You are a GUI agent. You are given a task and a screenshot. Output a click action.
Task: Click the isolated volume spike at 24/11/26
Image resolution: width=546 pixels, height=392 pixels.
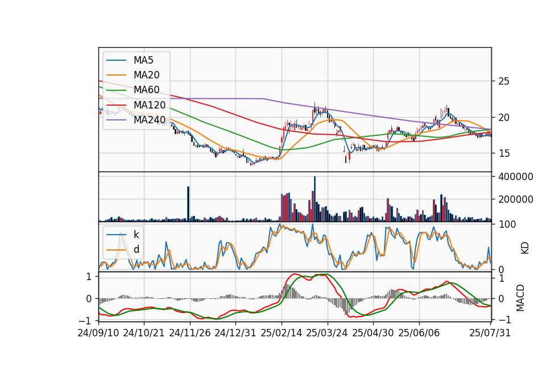click(x=188, y=204)
